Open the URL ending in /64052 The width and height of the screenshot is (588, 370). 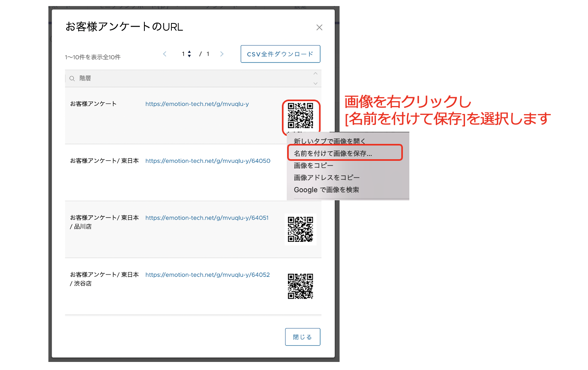point(208,275)
